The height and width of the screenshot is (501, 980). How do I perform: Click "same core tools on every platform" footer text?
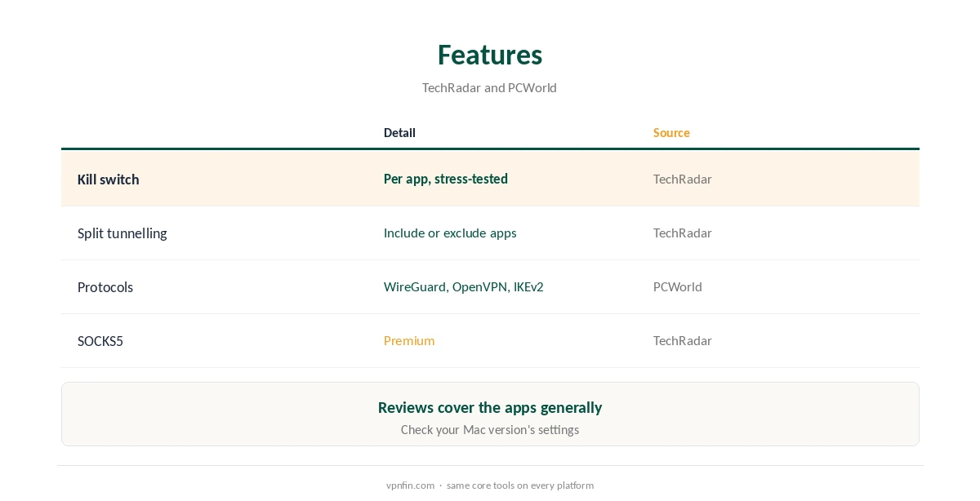[520, 485]
